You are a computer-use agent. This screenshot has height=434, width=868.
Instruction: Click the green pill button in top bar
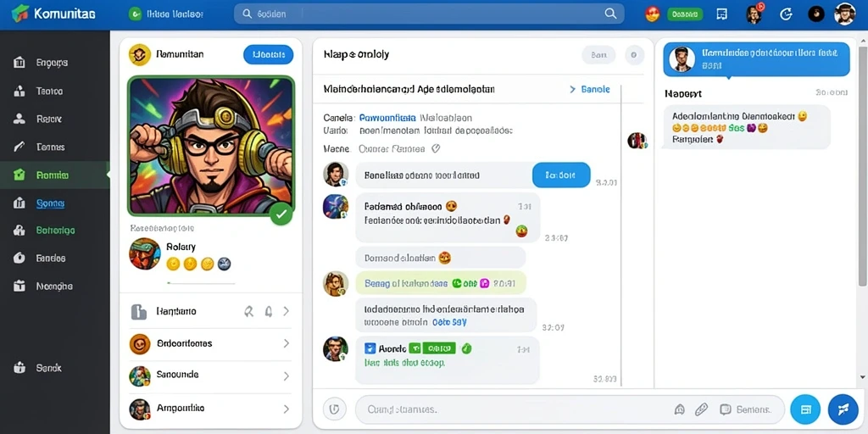[685, 14]
